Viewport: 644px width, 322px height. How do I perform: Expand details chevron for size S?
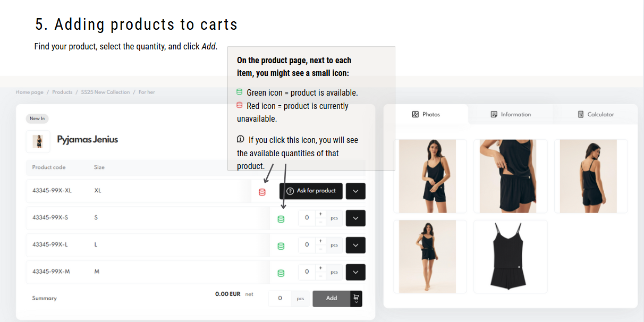click(x=355, y=218)
